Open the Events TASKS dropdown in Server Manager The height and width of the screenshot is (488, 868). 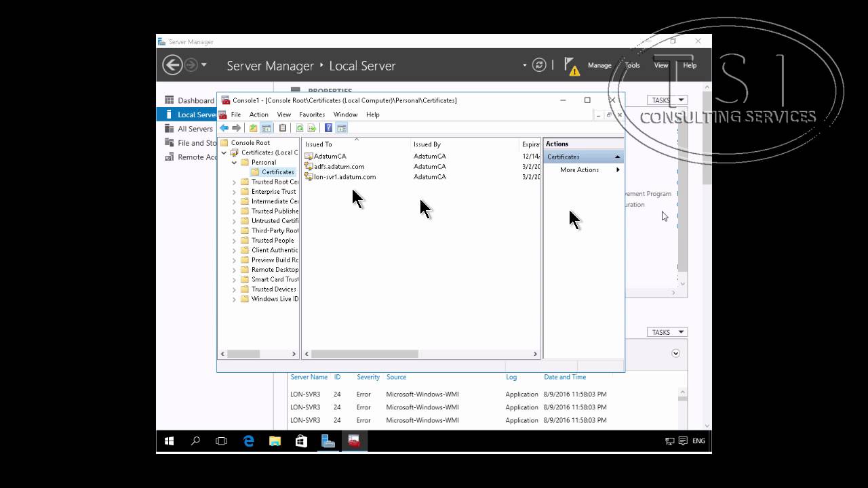coord(669,332)
